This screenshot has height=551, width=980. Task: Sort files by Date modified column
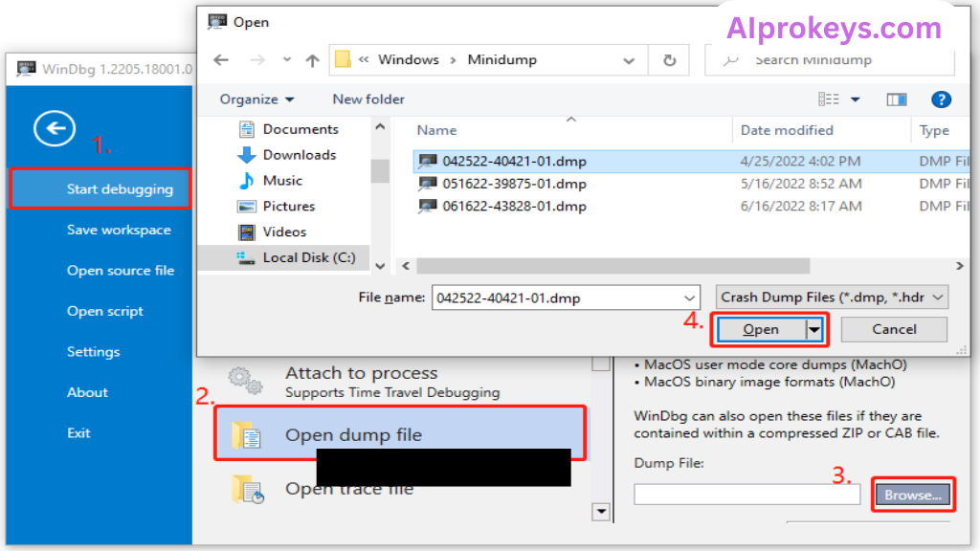click(x=787, y=130)
